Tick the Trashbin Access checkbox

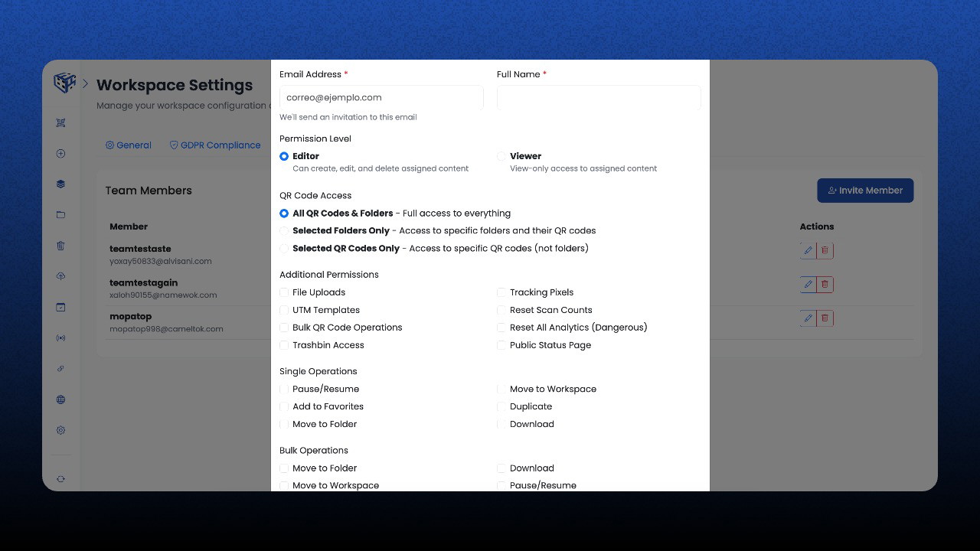point(284,345)
